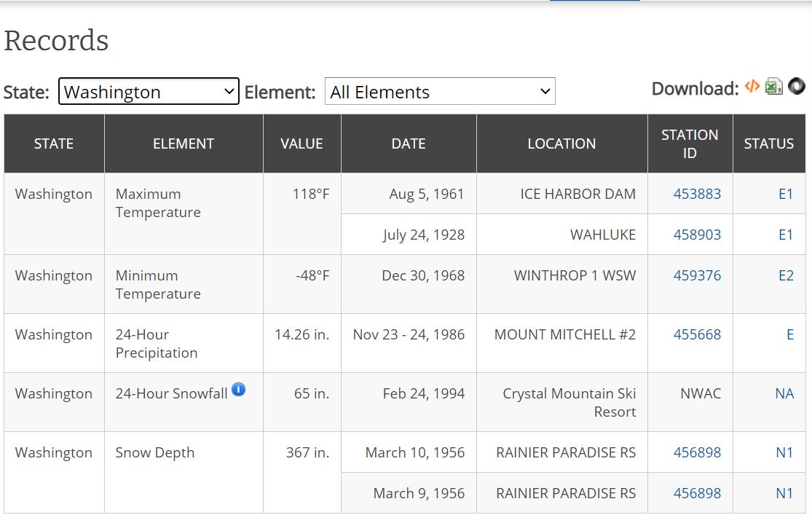Open station 458903 for Wahluke
Image resolution: width=812 pixels, height=515 pixels.
point(697,235)
